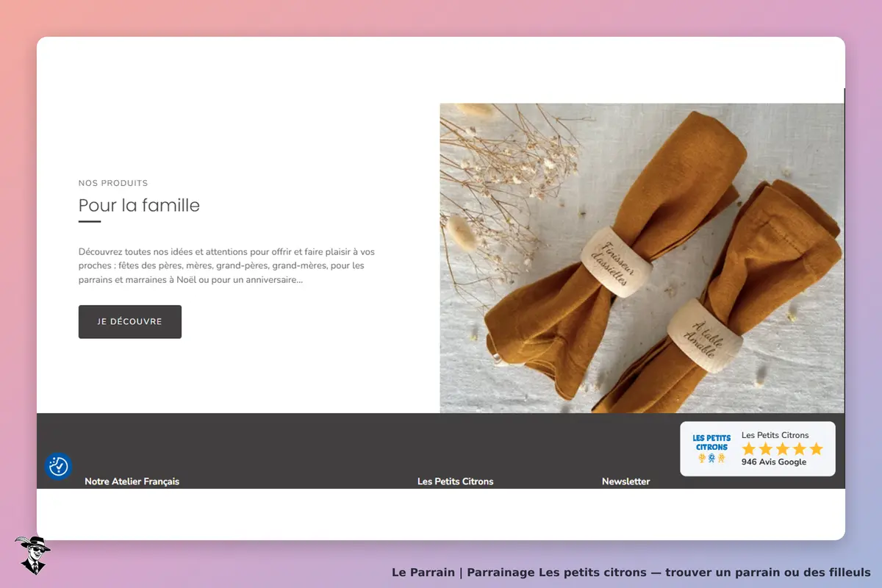
Task: Click the NOS PRODUITS label
Action: (113, 183)
